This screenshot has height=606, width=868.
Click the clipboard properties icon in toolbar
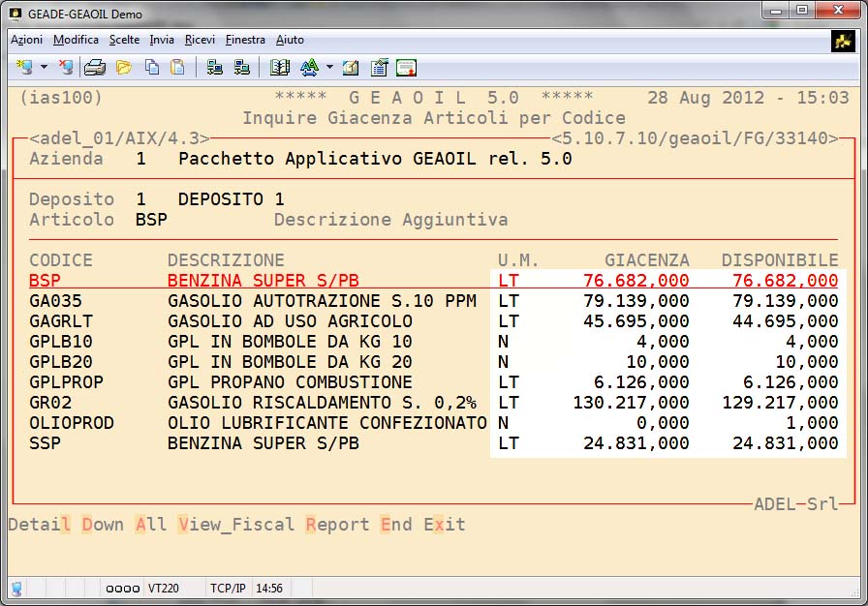379,67
